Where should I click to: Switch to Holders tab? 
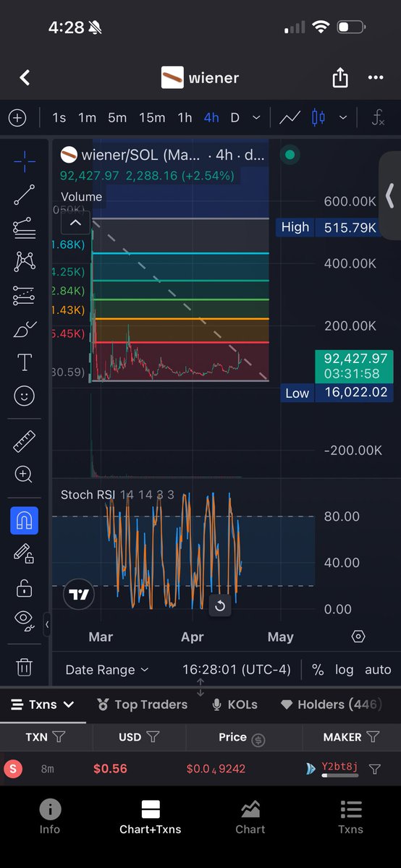point(331,705)
